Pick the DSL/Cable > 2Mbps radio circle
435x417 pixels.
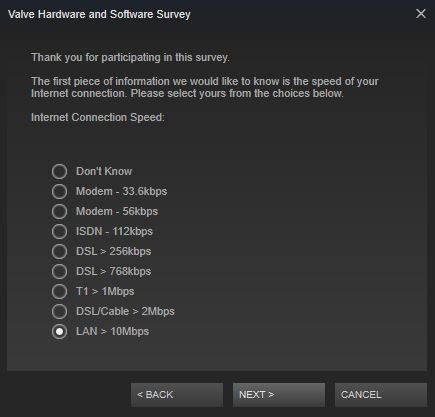59,311
